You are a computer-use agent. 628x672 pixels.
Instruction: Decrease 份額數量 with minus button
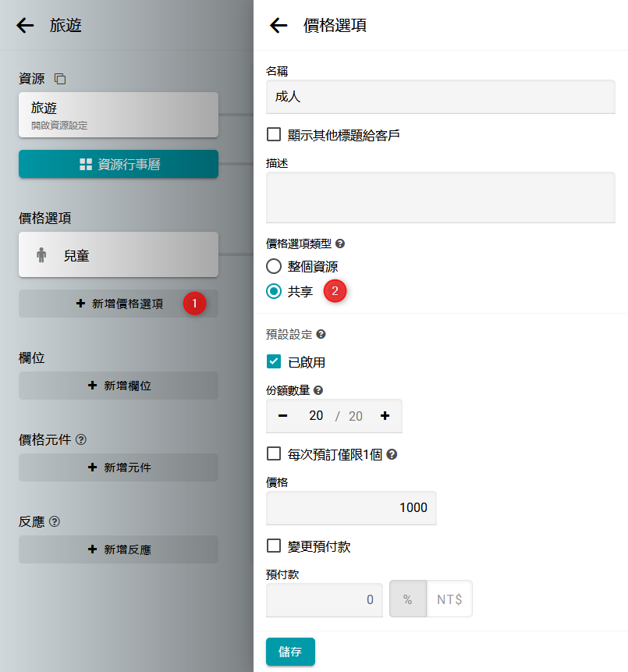282,416
